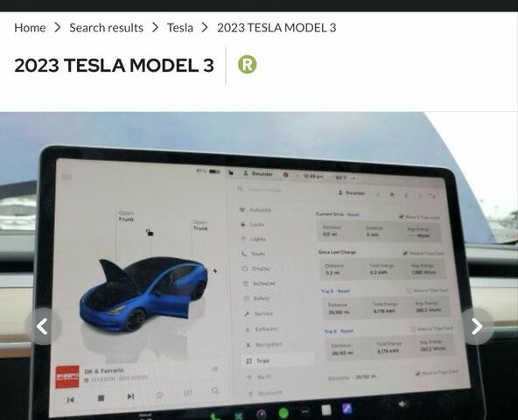Image resolution: width=518 pixels, height=420 pixels.
Task: Tap the volume speaker icon in Tesla dock
Action: coord(402,403)
